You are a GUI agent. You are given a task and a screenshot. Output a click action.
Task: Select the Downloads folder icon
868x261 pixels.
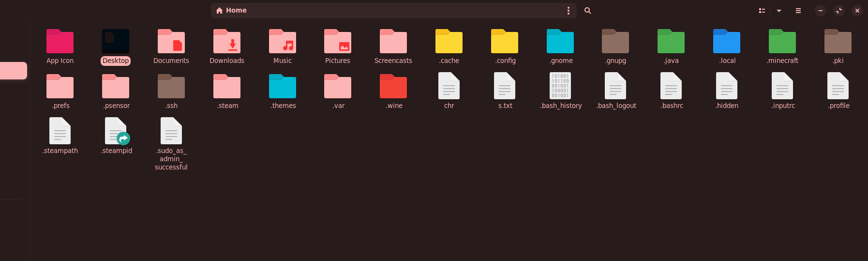(x=227, y=42)
